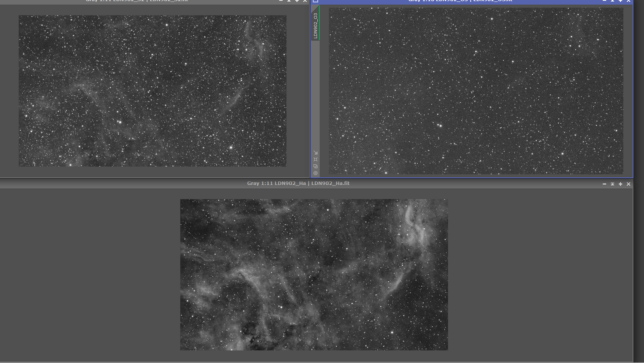Close the LDN902_Ha image window
644x363 pixels.
[629, 184]
